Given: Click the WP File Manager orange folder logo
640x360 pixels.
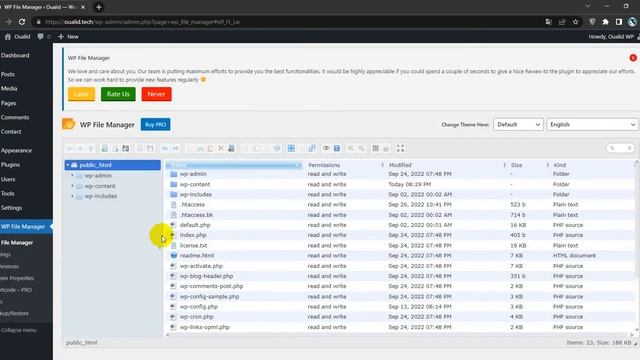Looking at the screenshot, I should click(69, 124).
